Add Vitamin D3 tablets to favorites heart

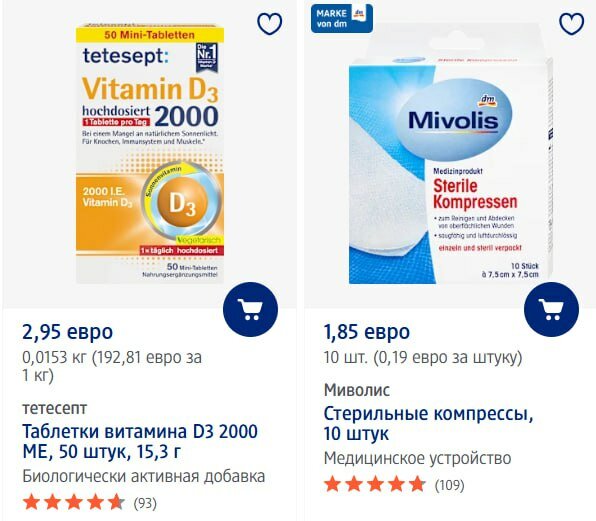click(269, 24)
